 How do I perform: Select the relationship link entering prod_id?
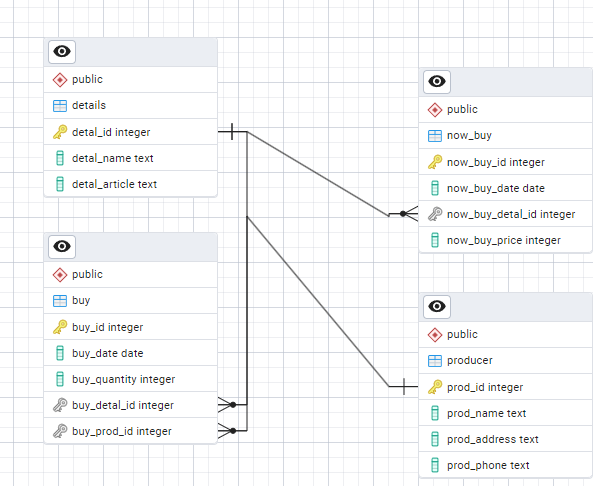point(404,387)
